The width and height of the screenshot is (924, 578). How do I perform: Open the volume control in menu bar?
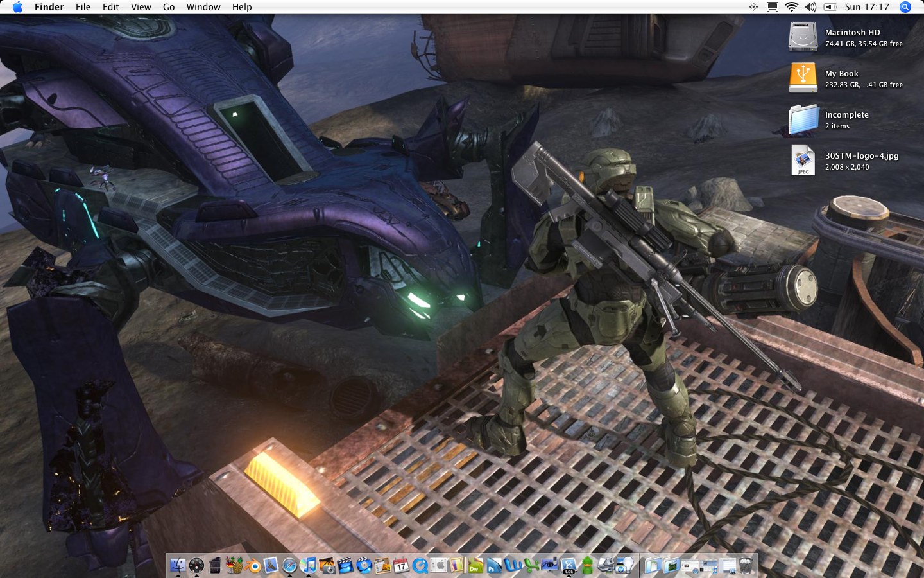pyautogui.click(x=810, y=7)
